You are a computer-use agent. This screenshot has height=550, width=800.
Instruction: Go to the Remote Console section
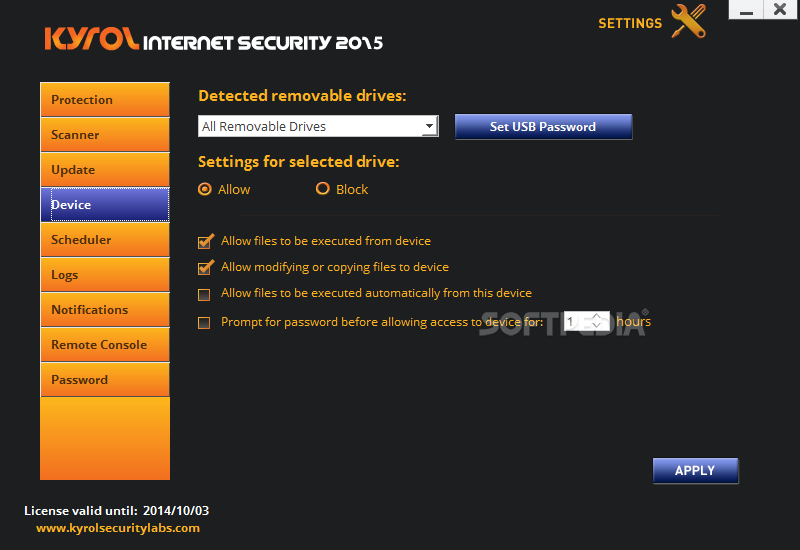[x=105, y=345]
